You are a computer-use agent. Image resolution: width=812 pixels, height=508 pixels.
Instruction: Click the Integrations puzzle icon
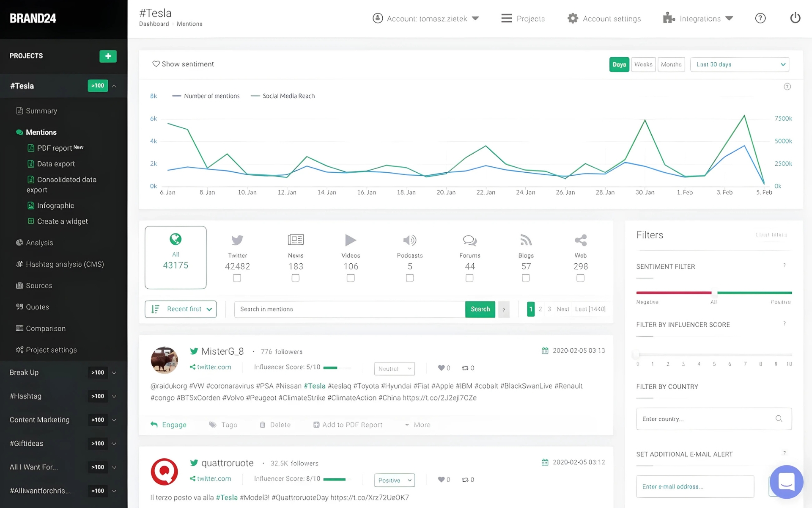point(669,18)
